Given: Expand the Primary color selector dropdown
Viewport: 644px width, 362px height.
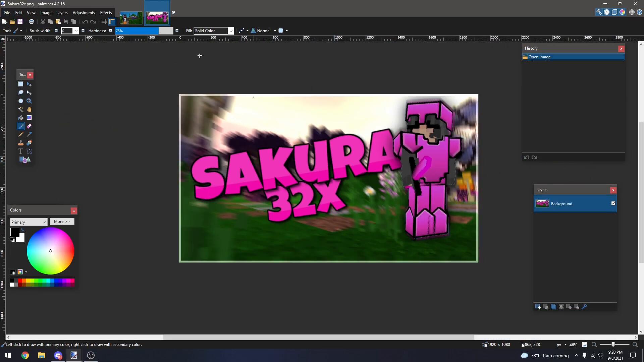Looking at the screenshot, I should tap(29, 222).
